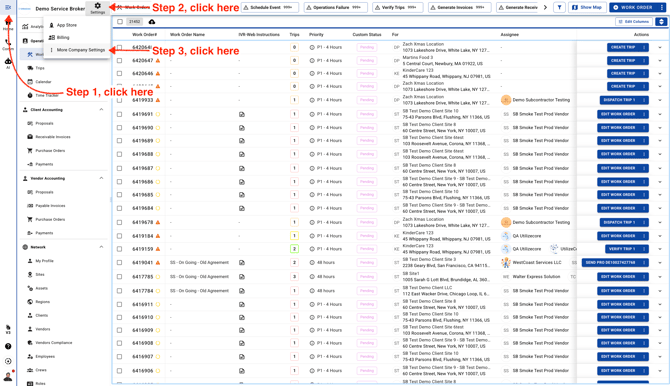Image resolution: width=670 pixels, height=386 pixels.
Task: Select the checkbox for work order 6420646
Action: [x=120, y=74]
